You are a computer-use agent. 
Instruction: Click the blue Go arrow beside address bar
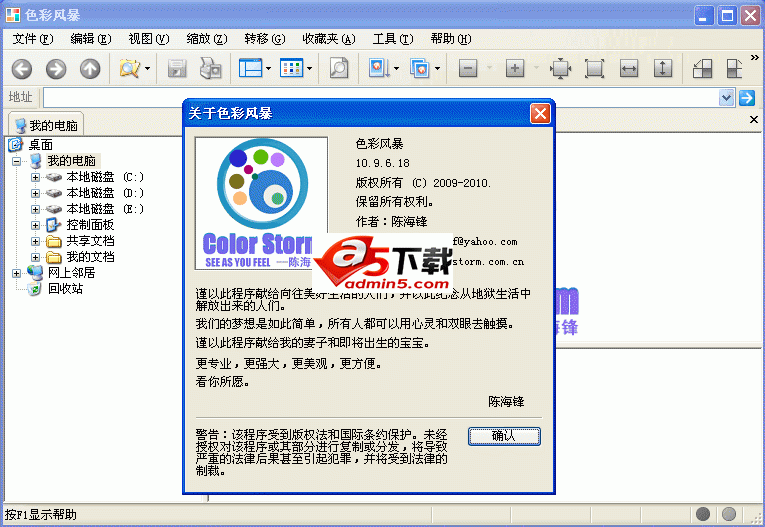[747, 98]
